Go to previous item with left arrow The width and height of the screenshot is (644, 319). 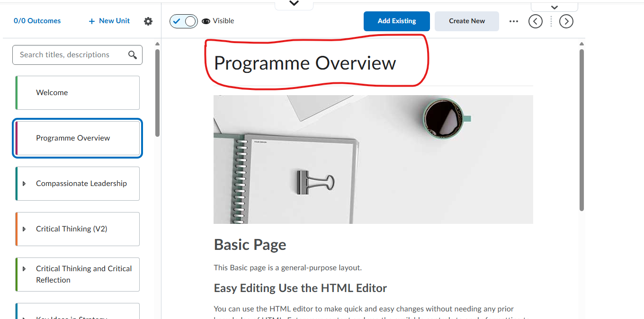(x=536, y=21)
